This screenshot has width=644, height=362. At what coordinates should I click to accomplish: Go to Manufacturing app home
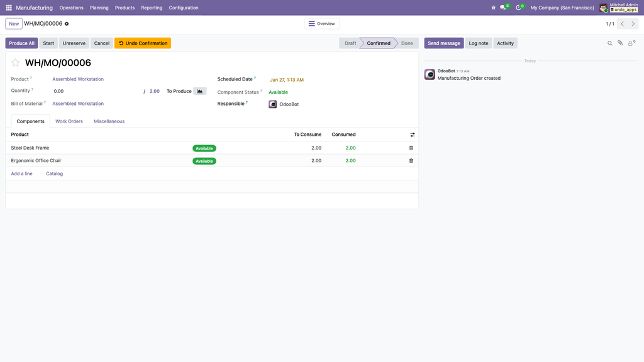[34, 8]
